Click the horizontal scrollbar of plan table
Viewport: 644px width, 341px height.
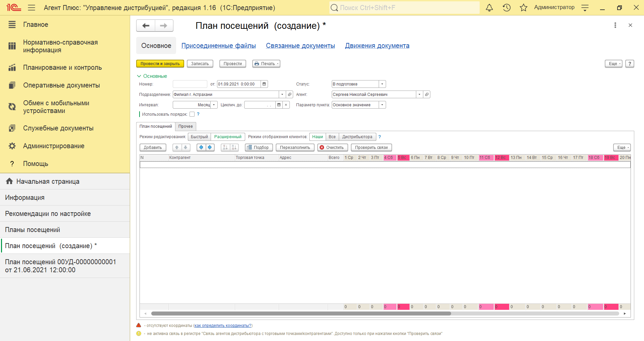[301, 314]
